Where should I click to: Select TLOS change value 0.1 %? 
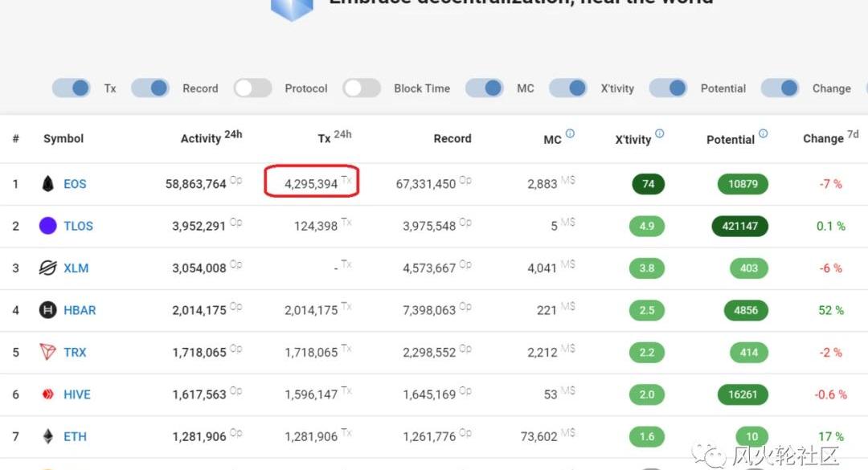(x=831, y=226)
